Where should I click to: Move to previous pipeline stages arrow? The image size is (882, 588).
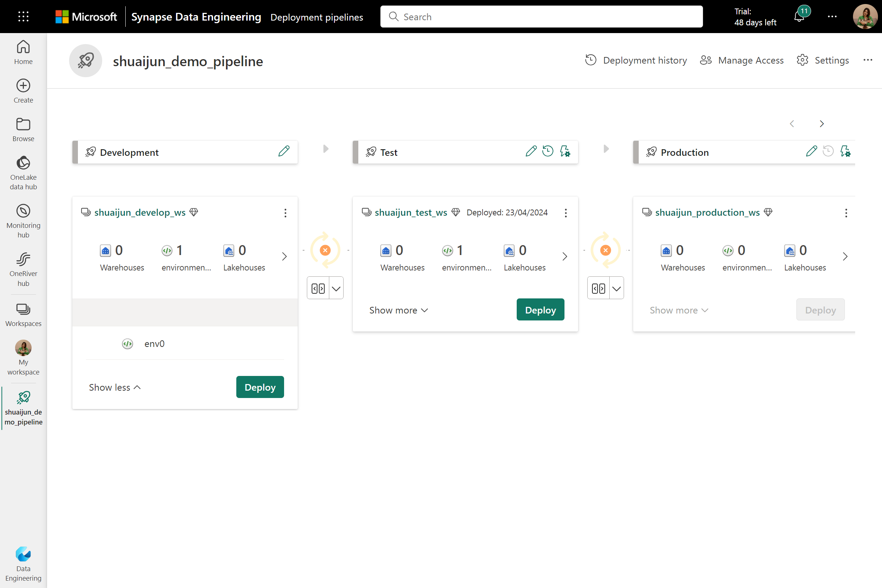click(792, 124)
